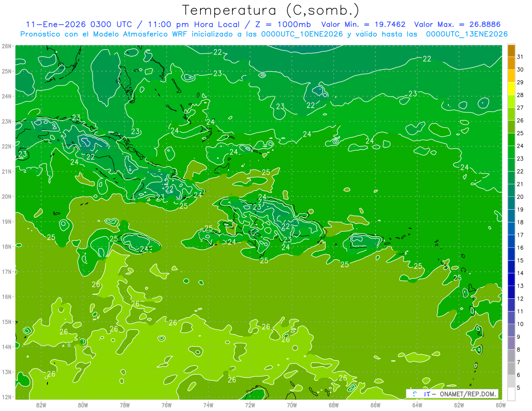Click the '12N' latitude axis label
532x411 pixels.
click(x=7, y=397)
